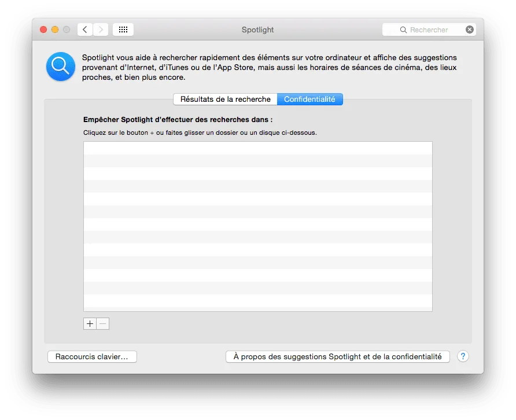Focus the Rechercher search field
516x420 pixels.
click(429, 30)
